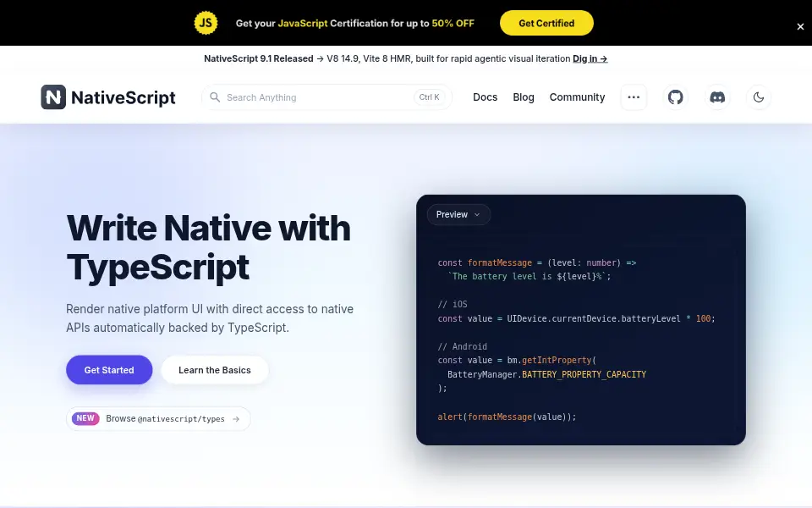Click the Get Certified button
Image resolution: width=812 pixels, height=508 pixels.
pyautogui.click(x=546, y=23)
